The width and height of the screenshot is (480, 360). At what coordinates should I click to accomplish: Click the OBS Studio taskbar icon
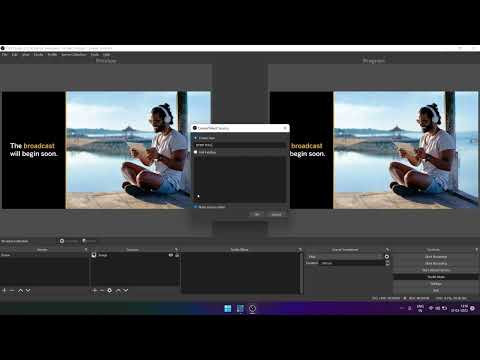click(x=252, y=308)
